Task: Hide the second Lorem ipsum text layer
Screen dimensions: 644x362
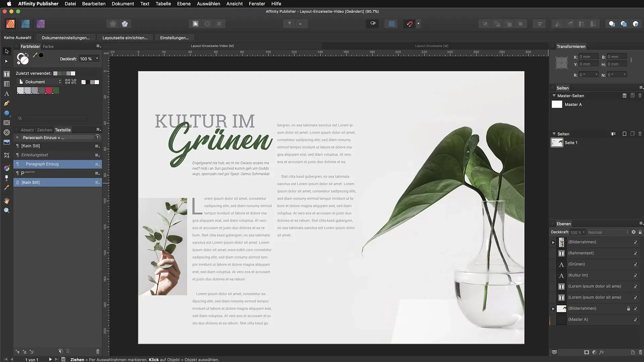Action: click(x=635, y=297)
